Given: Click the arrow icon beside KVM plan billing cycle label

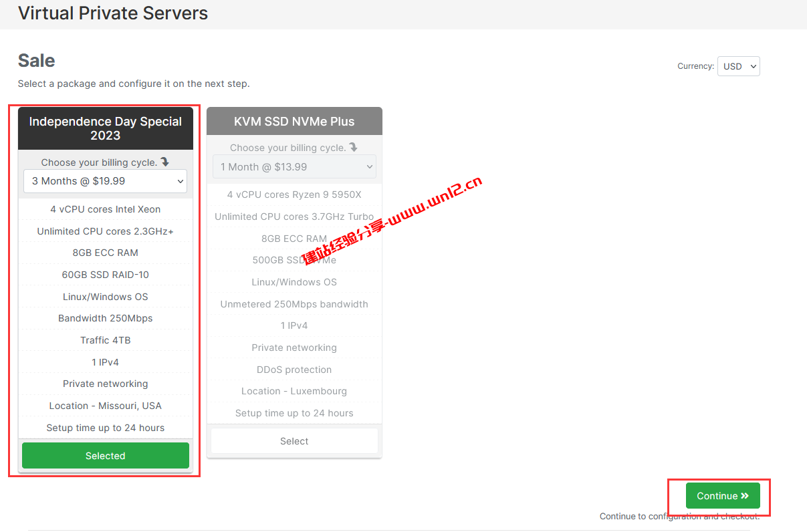Looking at the screenshot, I should 354,148.
